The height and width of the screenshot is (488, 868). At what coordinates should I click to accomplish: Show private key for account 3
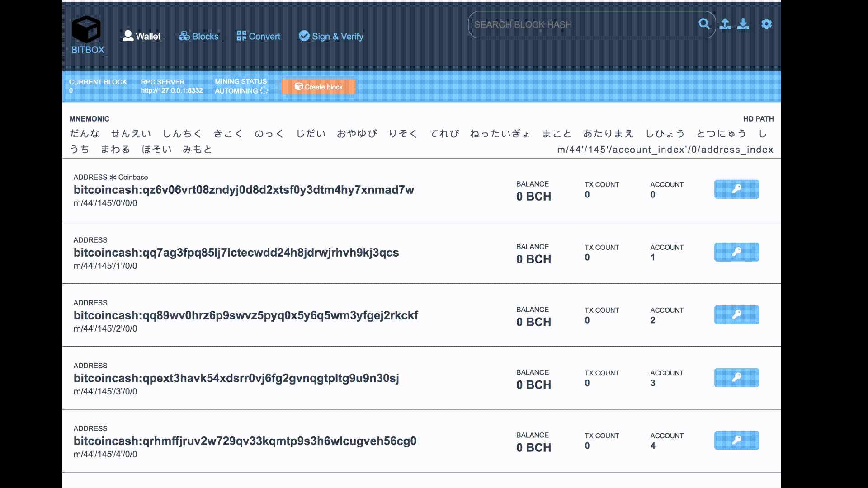tap(736, 378)
